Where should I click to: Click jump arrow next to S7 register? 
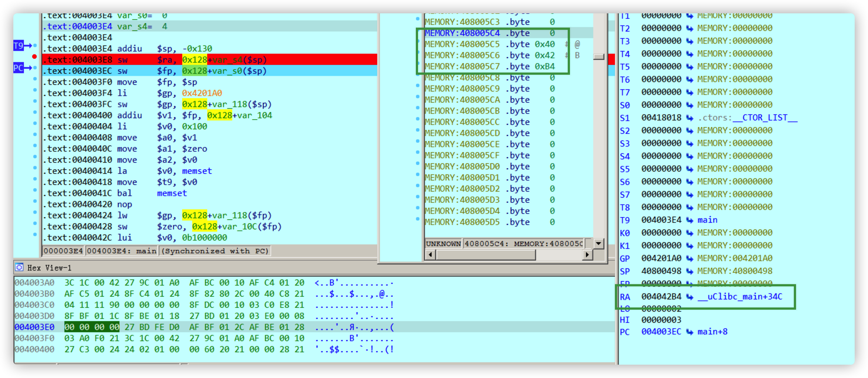(690, 195)
